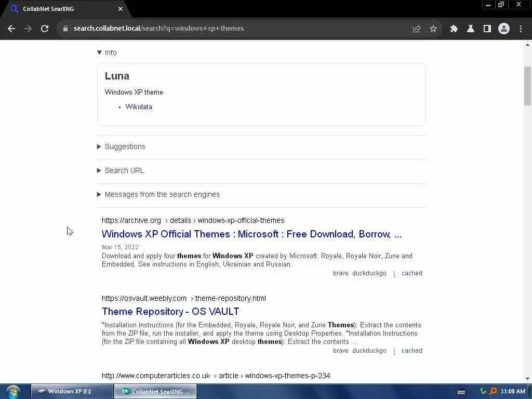Screen dimensions: 532x399
Task: Open Theme Repository - OS VAULT result
Action: (170, 312)
